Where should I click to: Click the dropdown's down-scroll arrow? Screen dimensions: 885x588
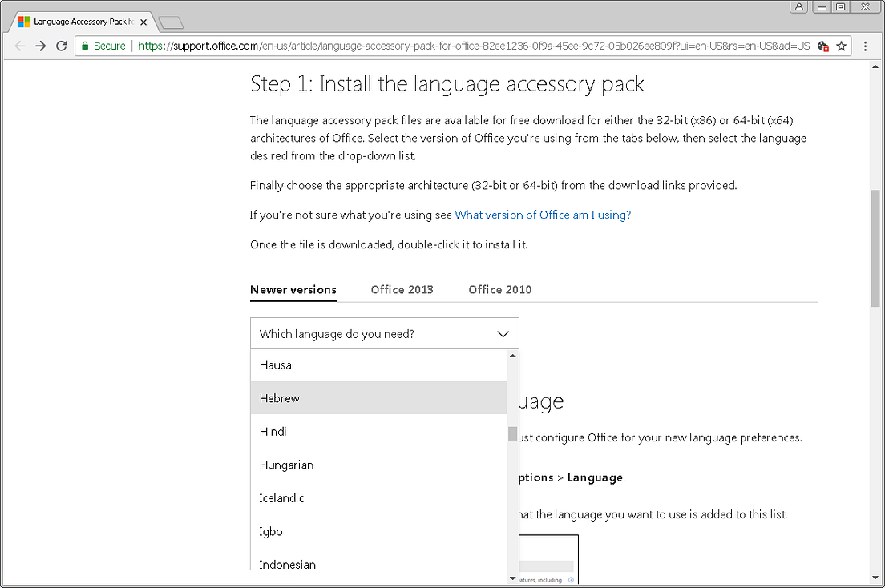tap(512, 577)
